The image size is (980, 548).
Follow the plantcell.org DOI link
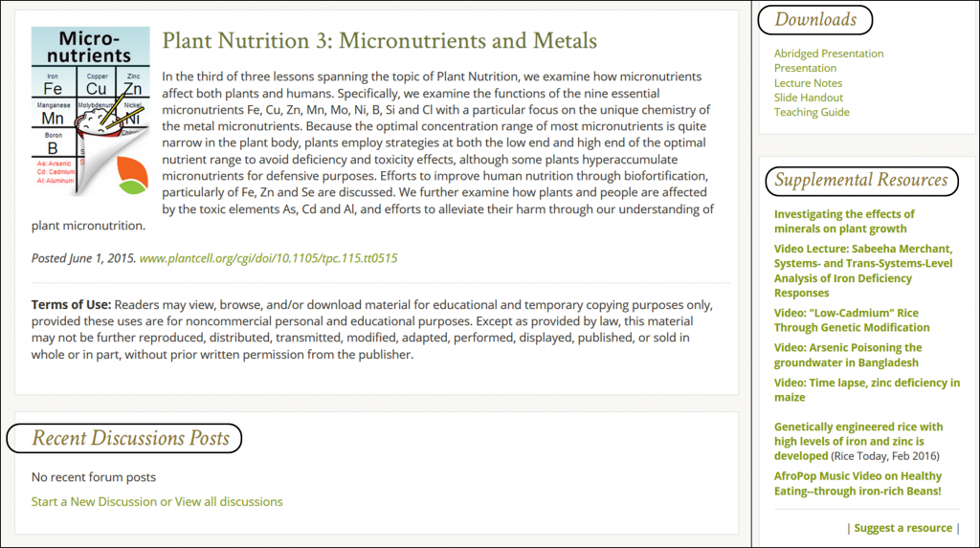(x=268, y=258)
